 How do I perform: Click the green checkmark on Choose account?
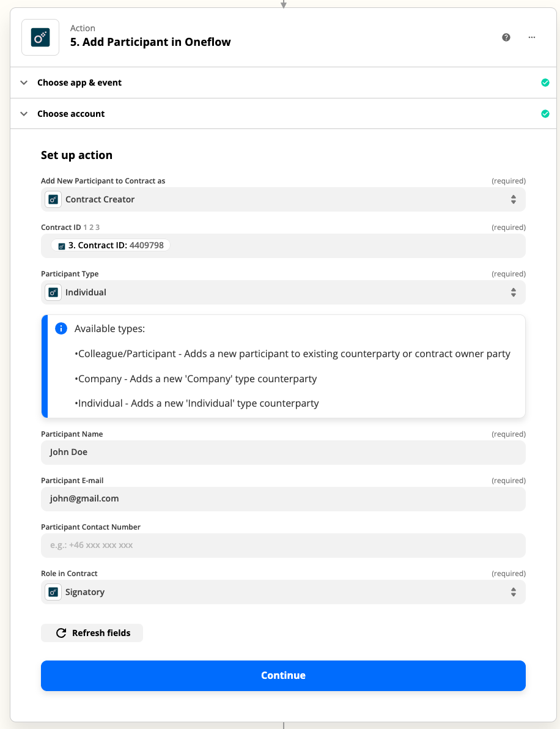point(545,114)
